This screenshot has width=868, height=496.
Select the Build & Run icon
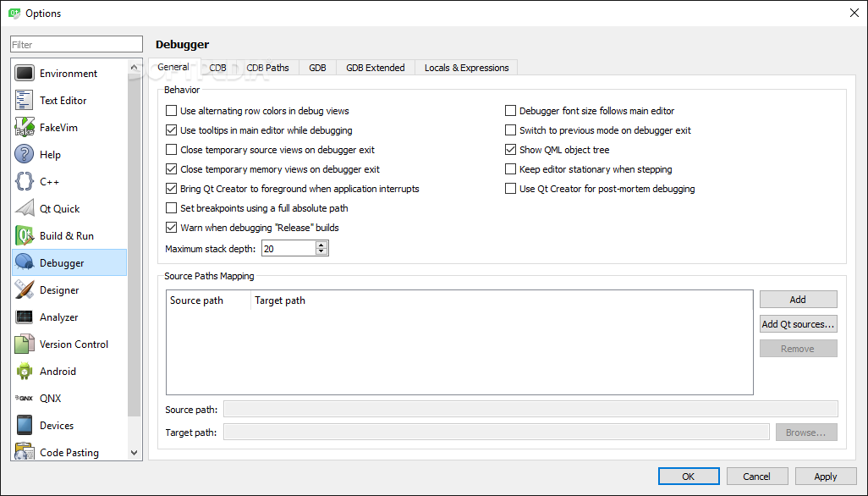(x=25, y=236)
